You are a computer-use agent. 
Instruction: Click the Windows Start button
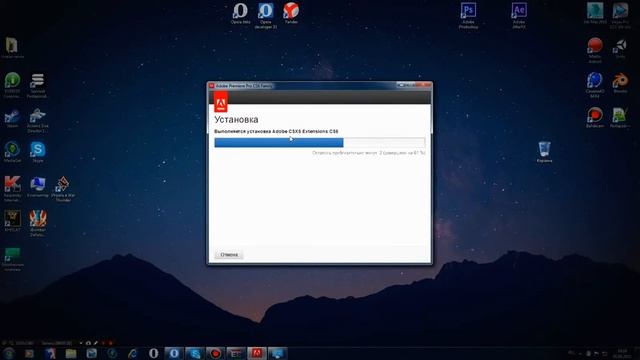click(x=9, y=353)
